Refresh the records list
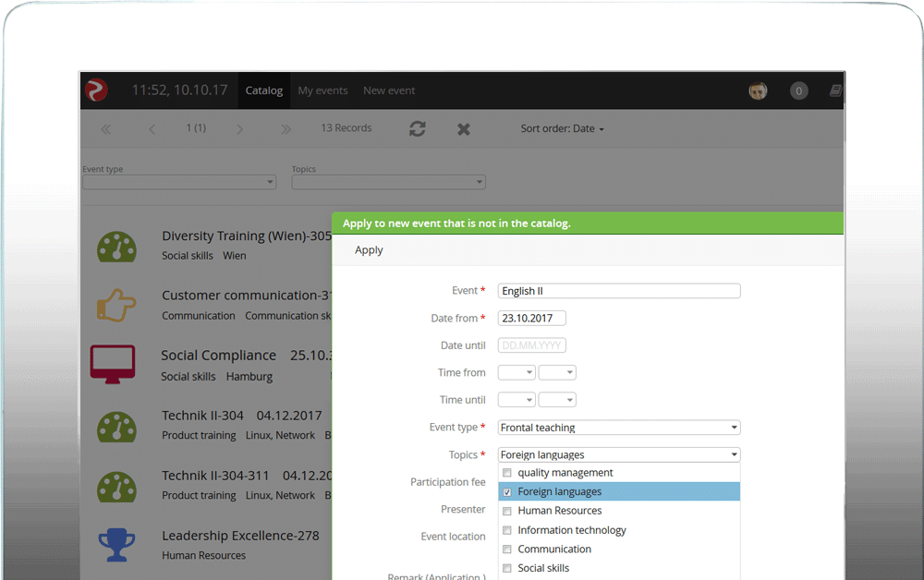The image size is (924, 580). click(418, 129)
